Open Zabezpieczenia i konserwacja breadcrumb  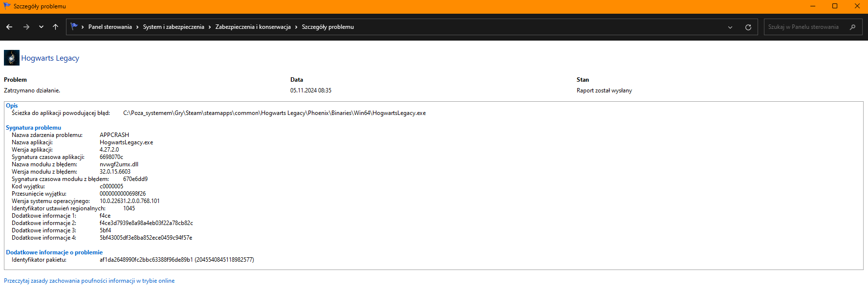point(253,27)
